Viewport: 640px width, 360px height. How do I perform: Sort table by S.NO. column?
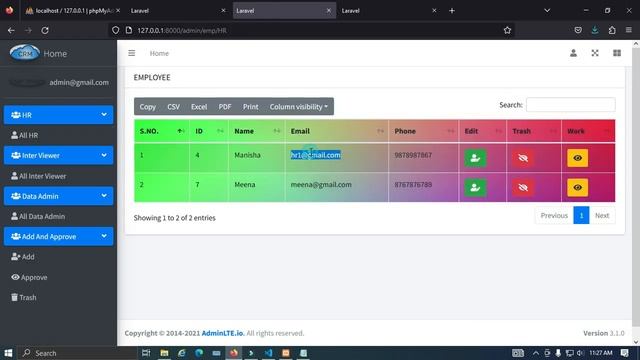[162, 131]
